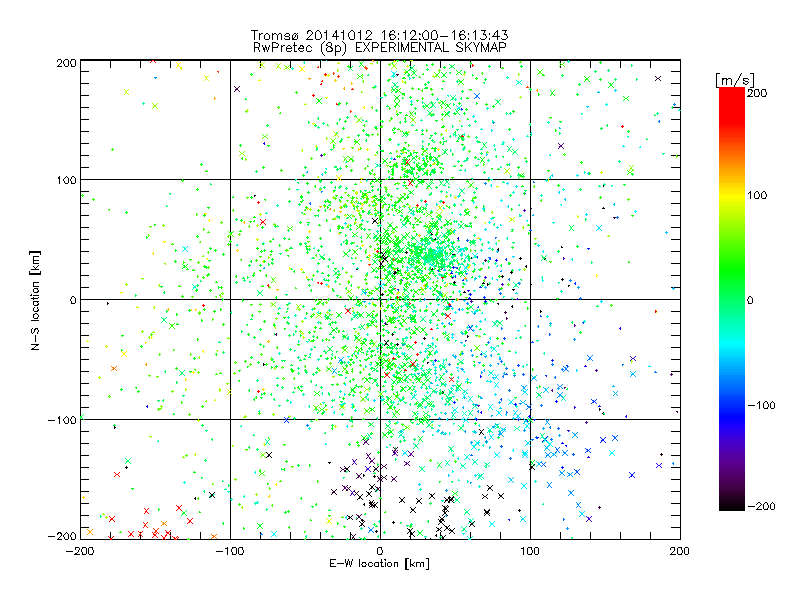The width and height of the screenshot is (800, 600).
Task: Click the subtitle 'RwPretec (8p) EXPERIMENTAL SKYMAP'
Action: click(380, 47)
